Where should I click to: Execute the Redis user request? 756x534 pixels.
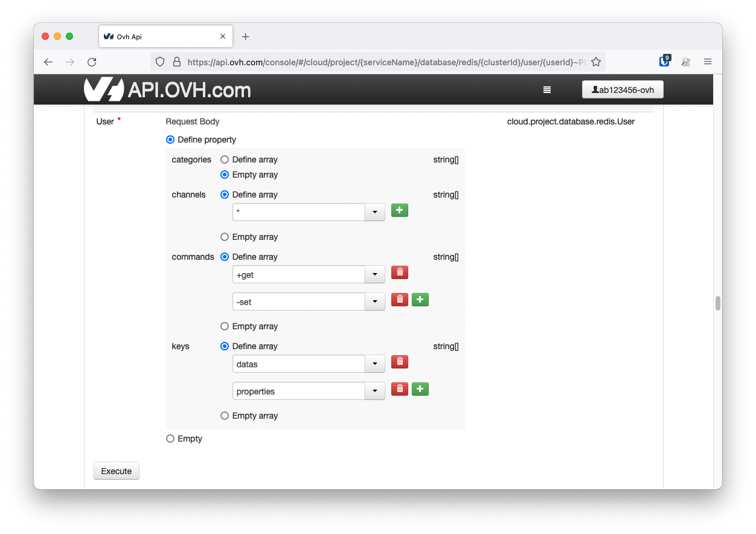click(x=116, y=471)
